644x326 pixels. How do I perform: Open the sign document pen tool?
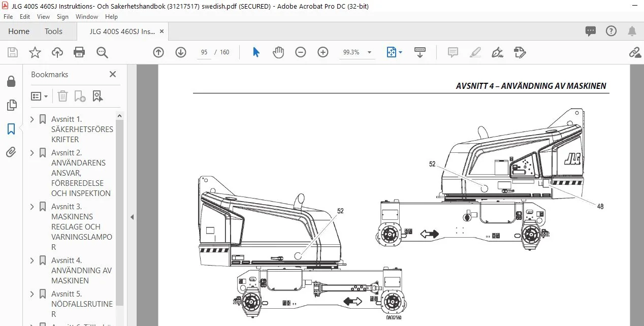point(497,52)
